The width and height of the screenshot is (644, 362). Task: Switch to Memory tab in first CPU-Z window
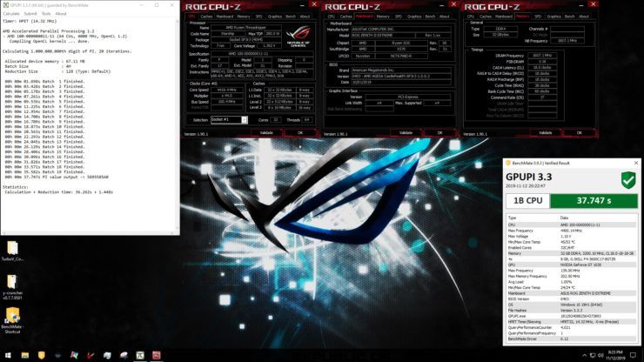244,17
